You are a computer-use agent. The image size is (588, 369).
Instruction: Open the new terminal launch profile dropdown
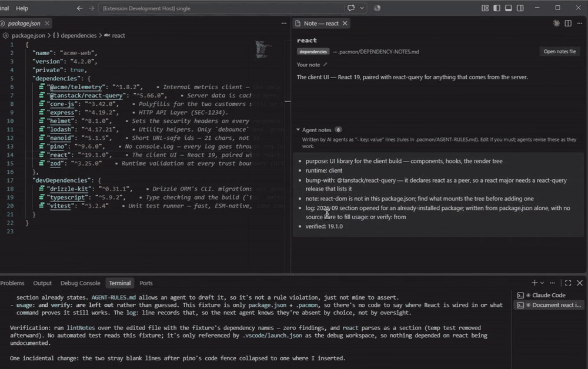pos(542,283)
